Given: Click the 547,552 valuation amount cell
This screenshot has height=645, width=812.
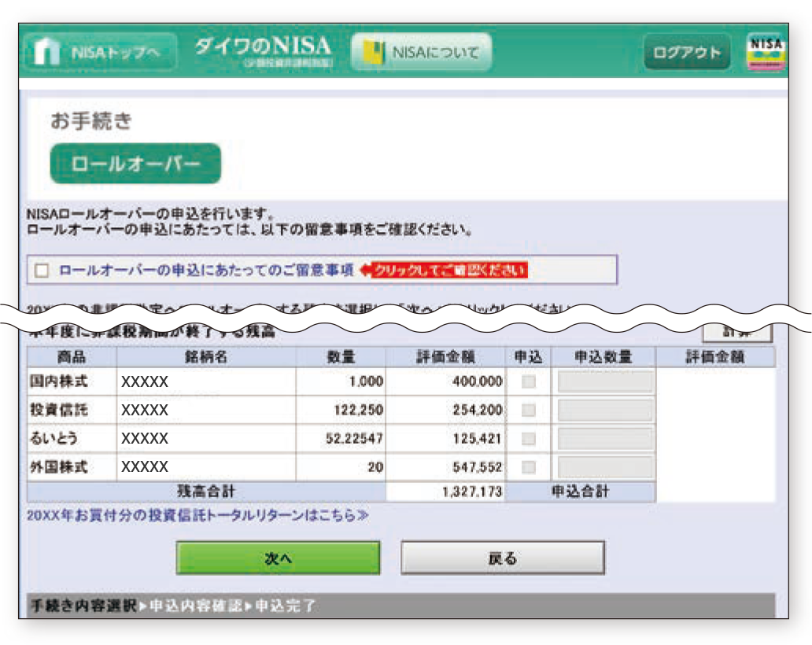Looking at the screenshot, I should click(x=445, y=467).
